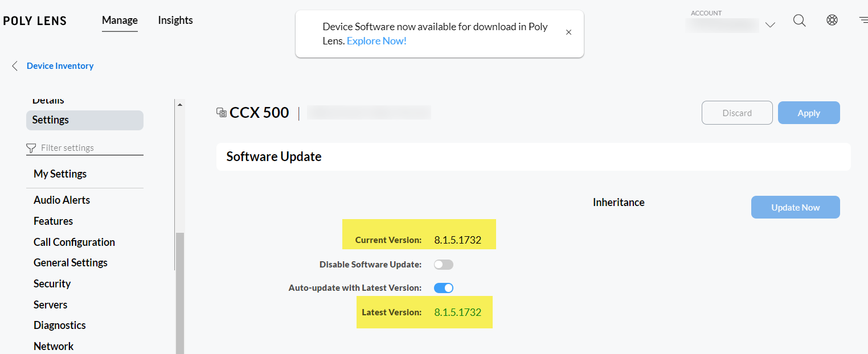Enable Disable Software Update

[x=443, y=264]
